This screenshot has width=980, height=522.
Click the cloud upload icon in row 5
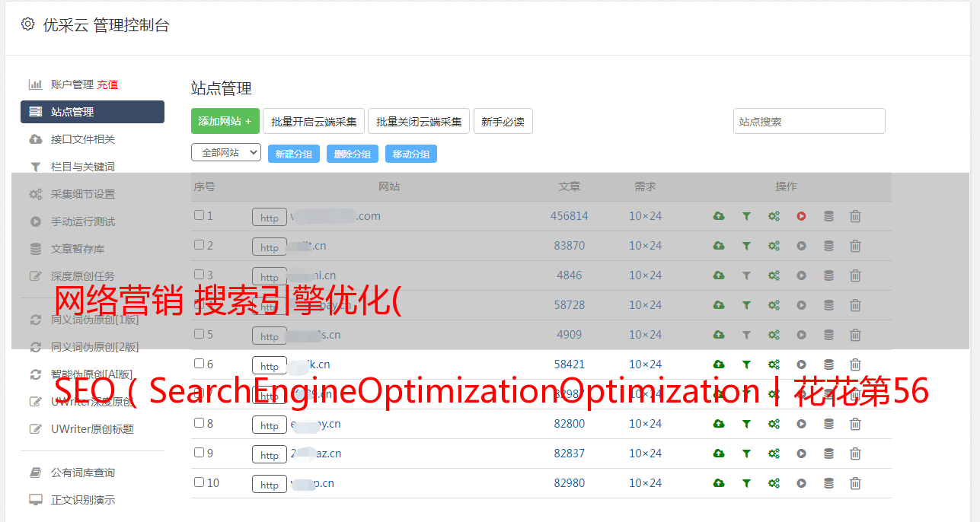(x=719, y=335)
